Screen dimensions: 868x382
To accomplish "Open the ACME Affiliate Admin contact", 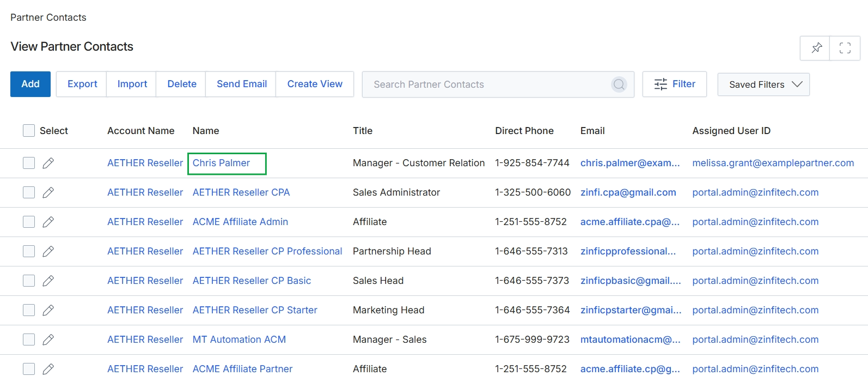I will coord(240,222).
